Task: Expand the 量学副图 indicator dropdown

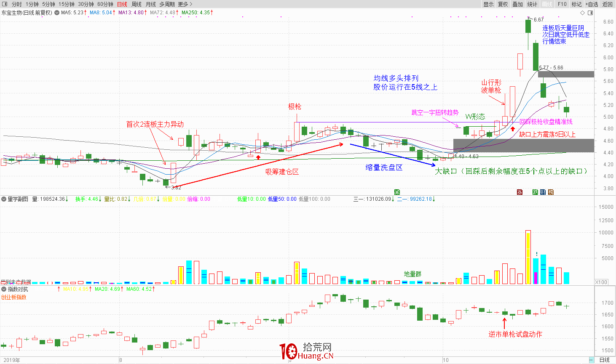Action: 4,199
